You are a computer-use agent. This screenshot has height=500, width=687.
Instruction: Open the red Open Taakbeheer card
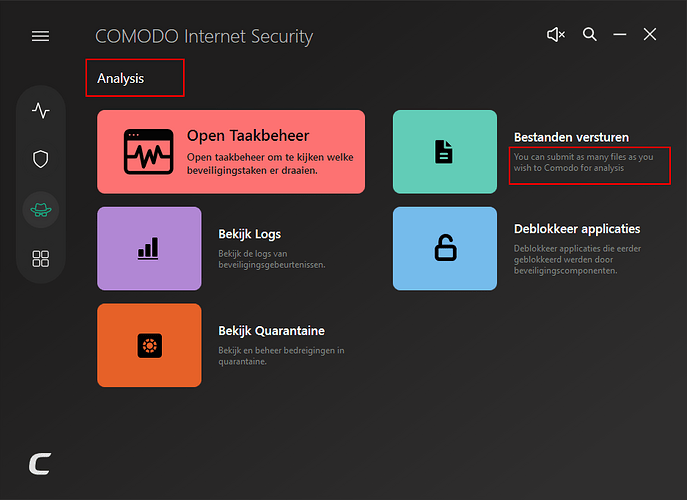point(231,152)
